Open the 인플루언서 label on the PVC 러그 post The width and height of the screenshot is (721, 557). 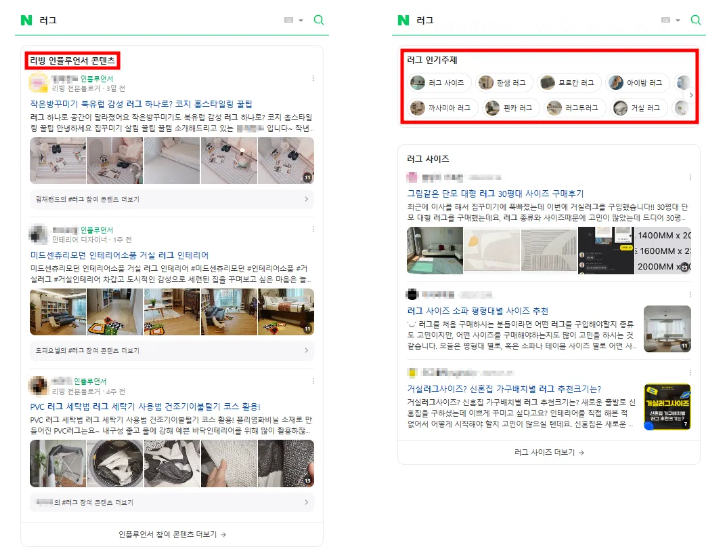(x=90, y=381)
